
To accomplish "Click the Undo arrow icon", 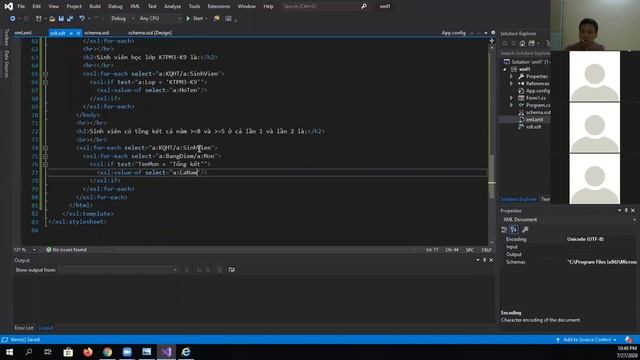I will [x=82, y=18].
